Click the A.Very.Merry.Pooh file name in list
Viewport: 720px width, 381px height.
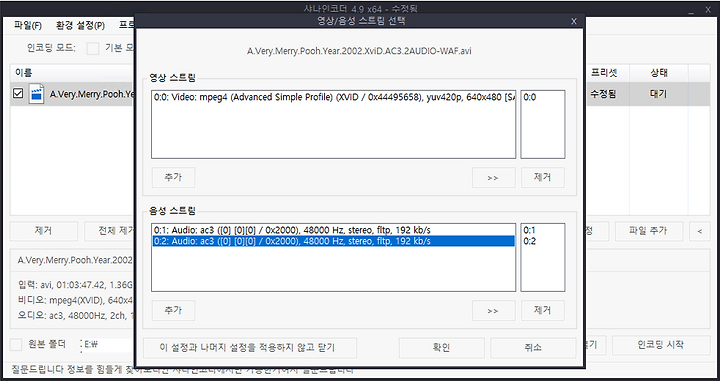click(92, 94)
